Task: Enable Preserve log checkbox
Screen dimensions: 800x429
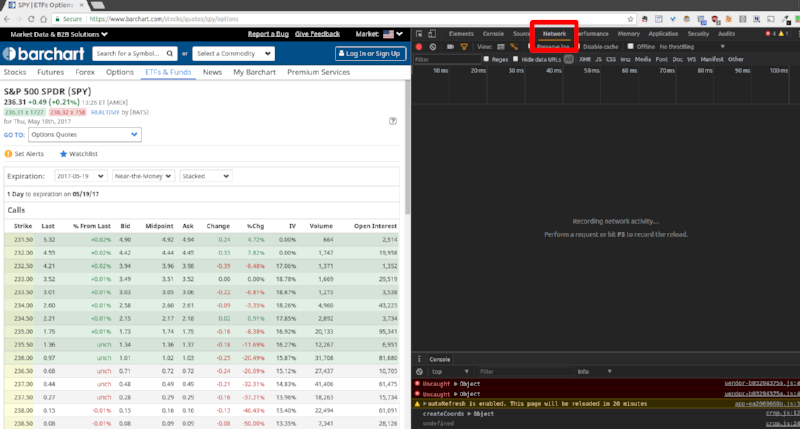Action: point(531,46)
